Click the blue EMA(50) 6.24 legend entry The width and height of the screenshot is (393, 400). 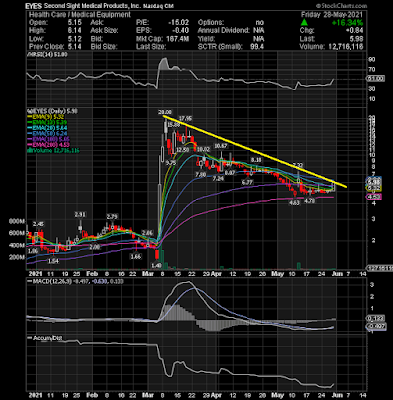(x=47, y=134)
